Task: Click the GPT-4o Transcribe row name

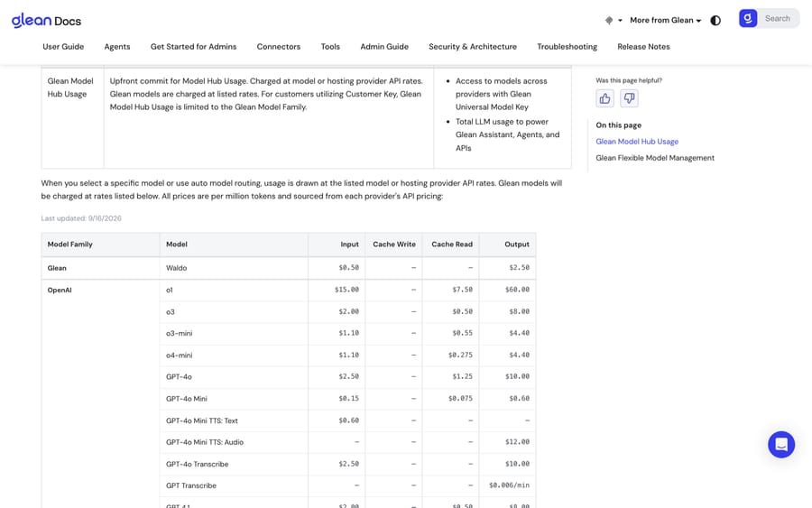Action: pyautogui.click(x=198, y=464)
